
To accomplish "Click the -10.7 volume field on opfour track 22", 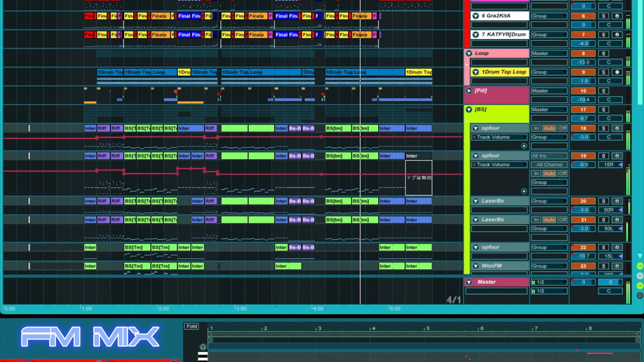I will [583, 256].
